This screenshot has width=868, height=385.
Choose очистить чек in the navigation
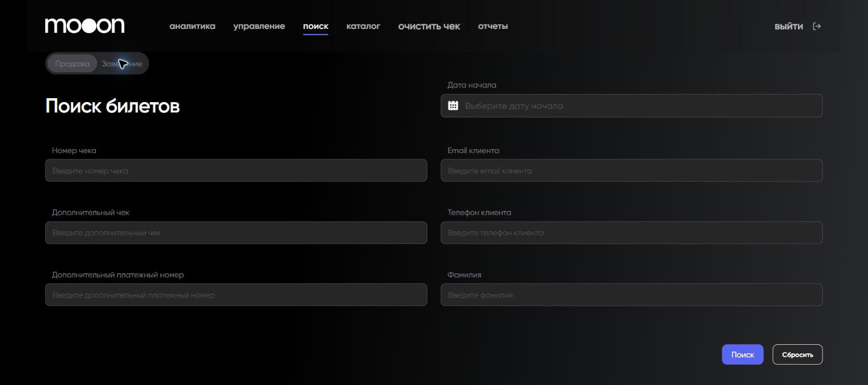[x=429, y=26]
